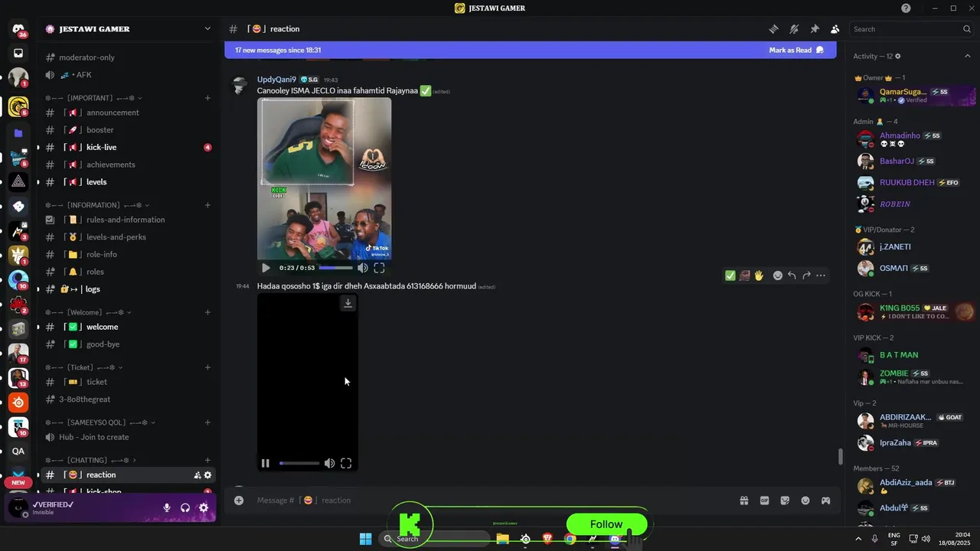
Task: Open More options on hovered message
Action: click(821, 275)
